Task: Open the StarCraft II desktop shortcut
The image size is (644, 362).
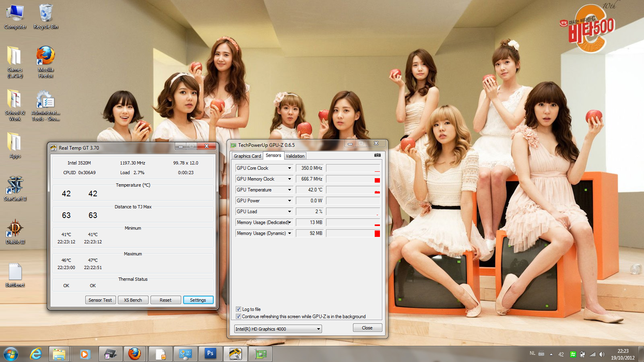Action: click(15, 186)
